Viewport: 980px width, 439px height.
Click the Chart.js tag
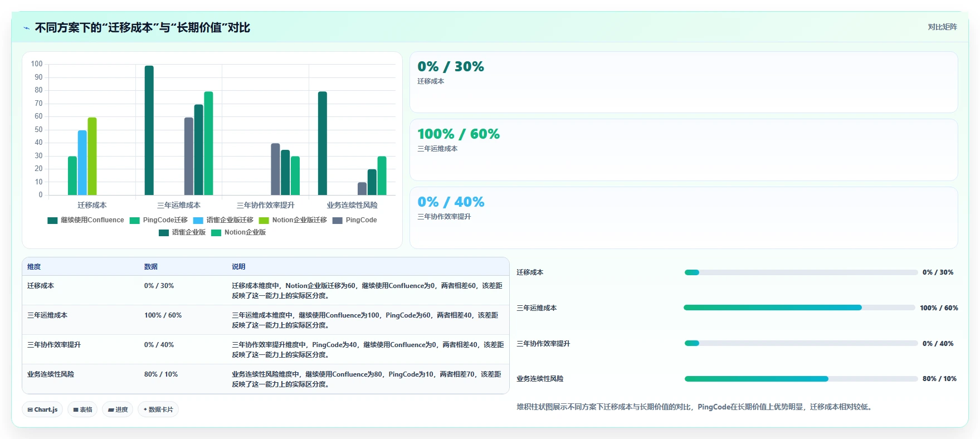pyautogui.click(x=42, y=409)
